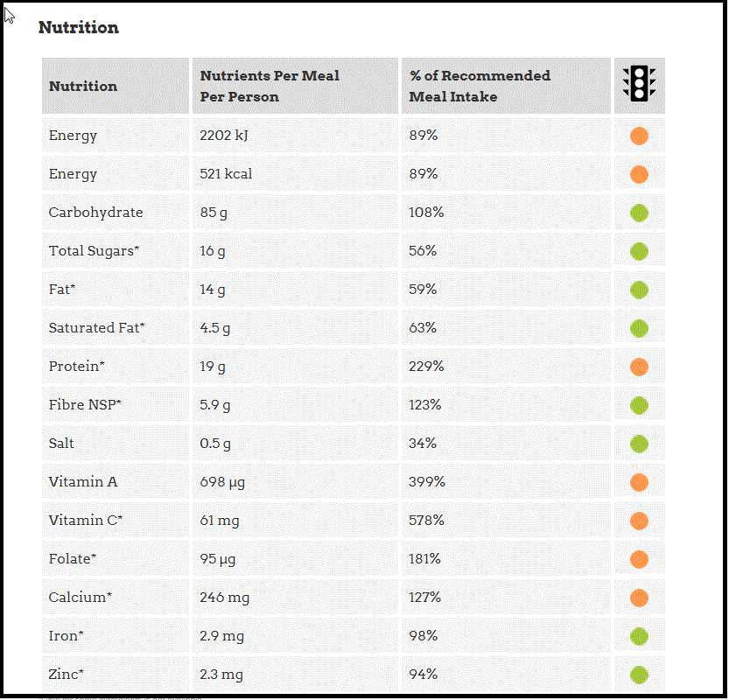Click the % of Recommended Meal Intake header
Screen dimensions: 729x700
(x=480, y=86)
